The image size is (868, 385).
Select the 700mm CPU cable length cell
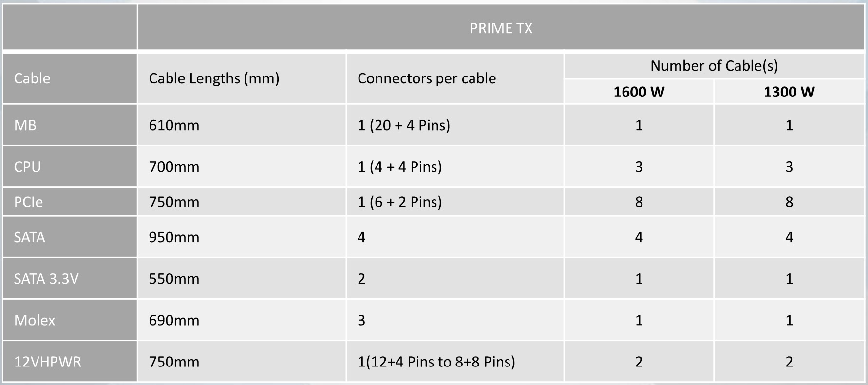pyautogui.click(x=174, y=167)
